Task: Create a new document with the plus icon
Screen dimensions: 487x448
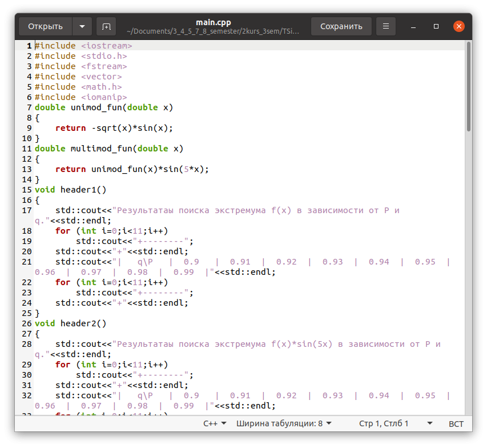Action: pos(106,26)
